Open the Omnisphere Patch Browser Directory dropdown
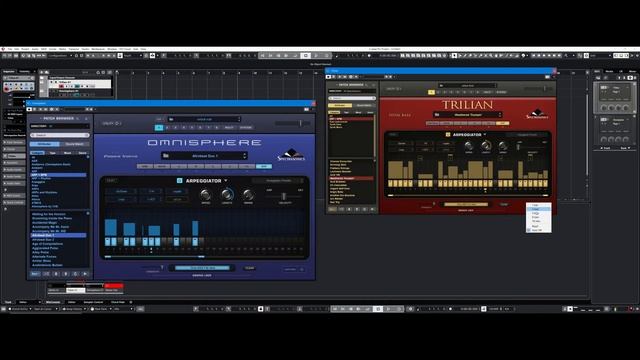The height and width of the screenshot is (360, 640). 60,126
